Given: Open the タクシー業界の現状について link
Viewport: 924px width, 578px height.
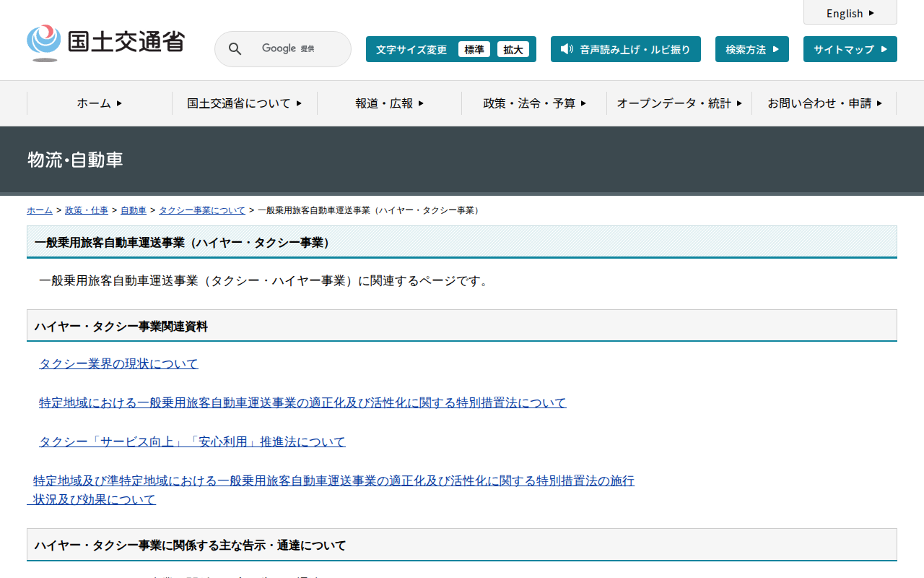Looking at the screenshot, I should pyautogui.click(x=118, y=363).
